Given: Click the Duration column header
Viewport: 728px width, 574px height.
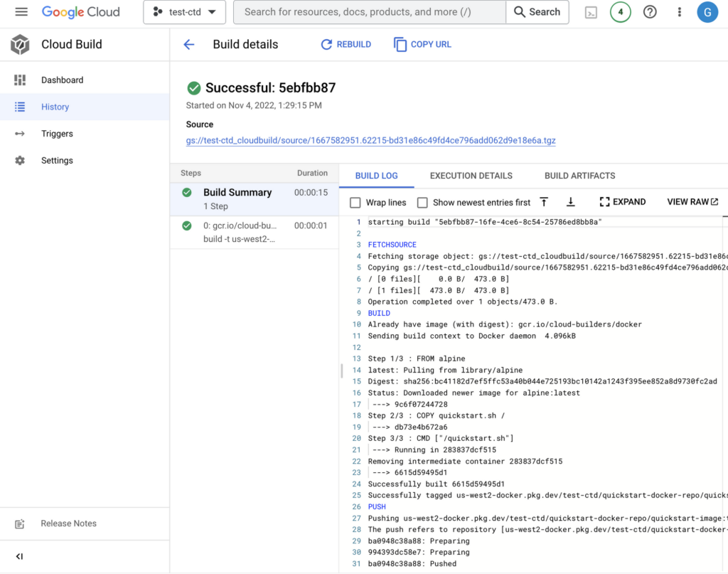Looking at the screenshot, I should [x=312, y=173].
